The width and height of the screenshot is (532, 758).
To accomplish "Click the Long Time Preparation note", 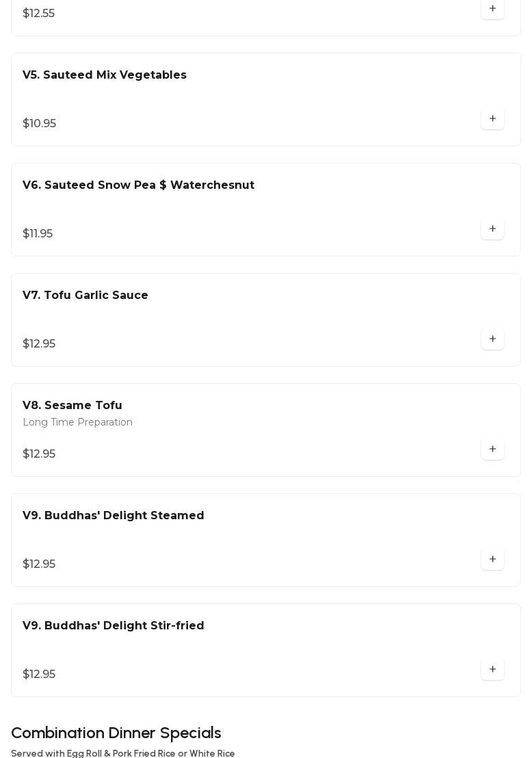I will [78, 423].
